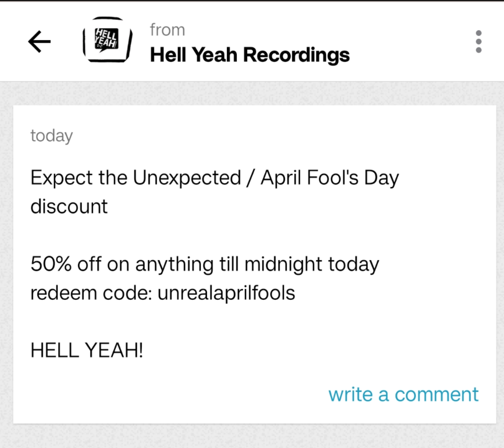Click the "write a comment" link
The height and width of the screenshot is (448, 504).
403,394
